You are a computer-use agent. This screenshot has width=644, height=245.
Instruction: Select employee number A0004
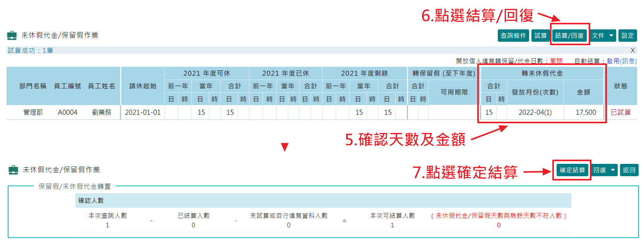tap(68, 112)
